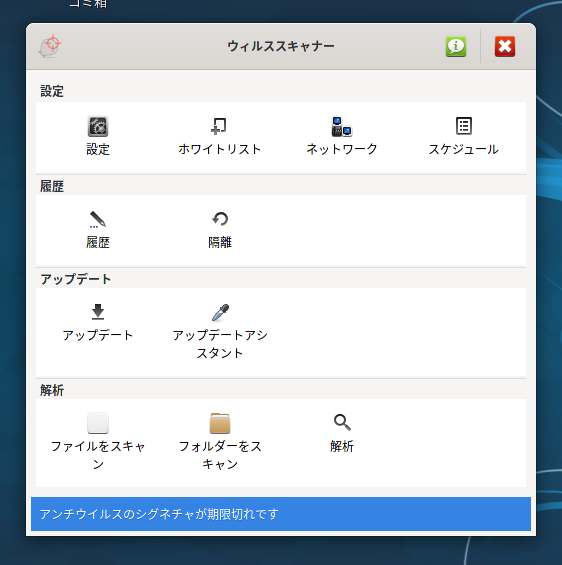This screenshot has height=565, width=562.
Task: Click the アップデート download arrow icon
Action: [98, 312]
